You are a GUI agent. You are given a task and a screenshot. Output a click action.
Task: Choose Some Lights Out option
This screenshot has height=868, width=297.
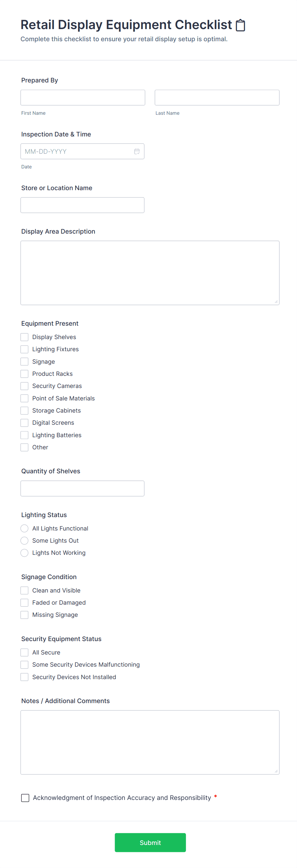[25, 540]
